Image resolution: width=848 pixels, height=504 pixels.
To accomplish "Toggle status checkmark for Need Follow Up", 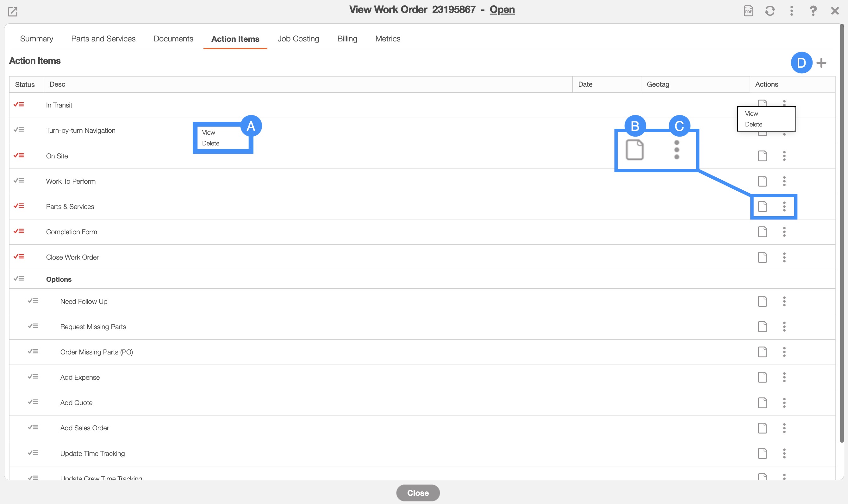I will tap(33, 301).
